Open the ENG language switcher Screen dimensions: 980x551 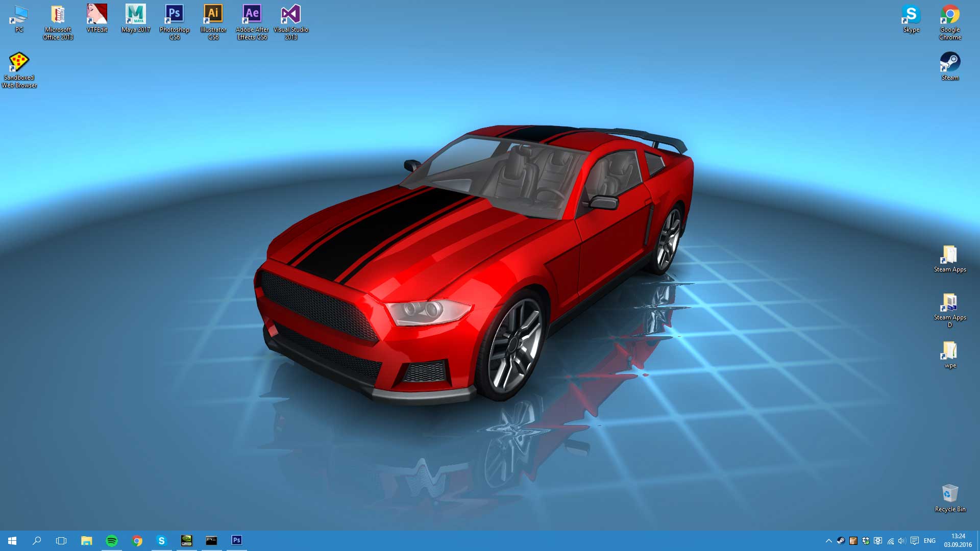click(x=929, y=541)
